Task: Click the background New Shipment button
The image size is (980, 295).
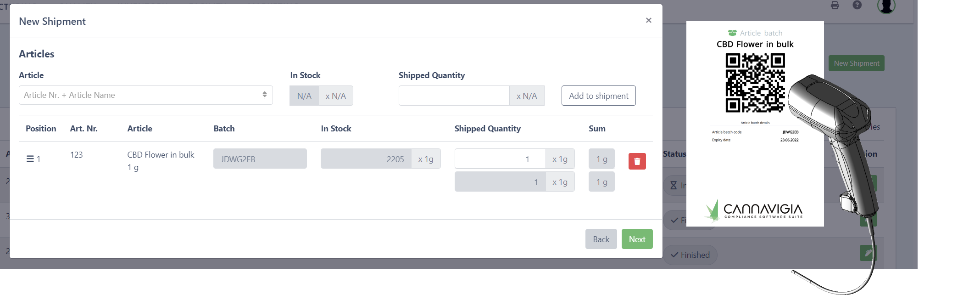Action: pyautogui.click(x=856, y=63)
